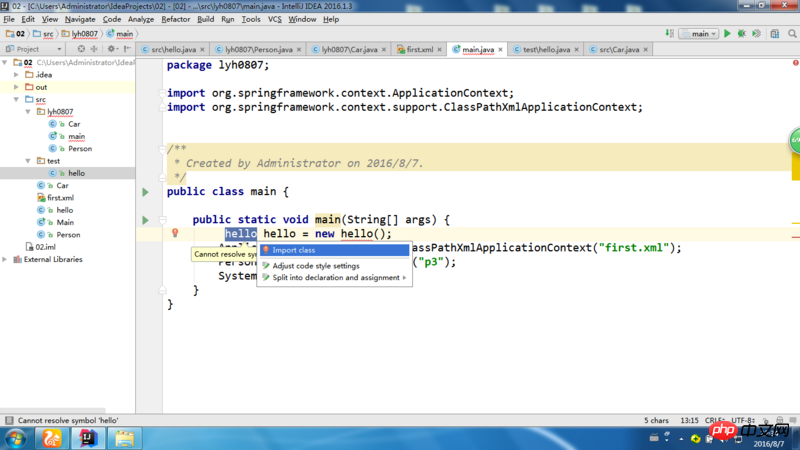Select Import class from popup menu
The width and height of the screenshot is (800, 450).
[294, 250]
